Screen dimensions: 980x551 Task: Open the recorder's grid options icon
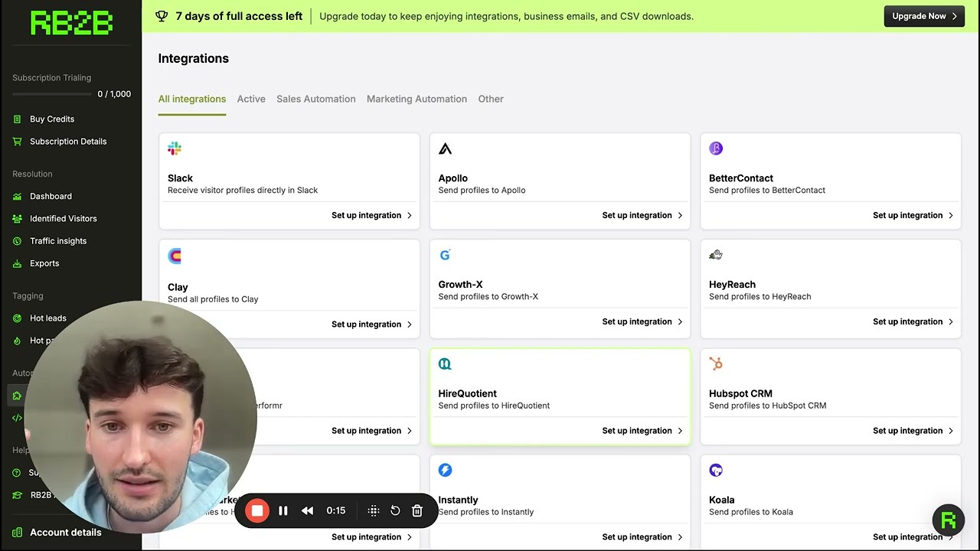coord(374,510)
